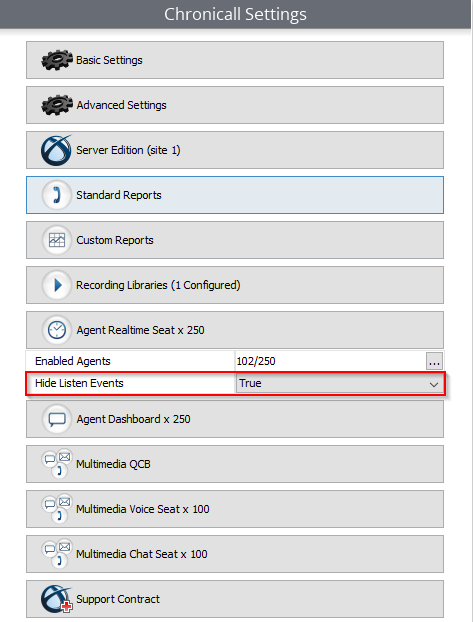Open the Hide Listen Events dropdown

point(340,384)
